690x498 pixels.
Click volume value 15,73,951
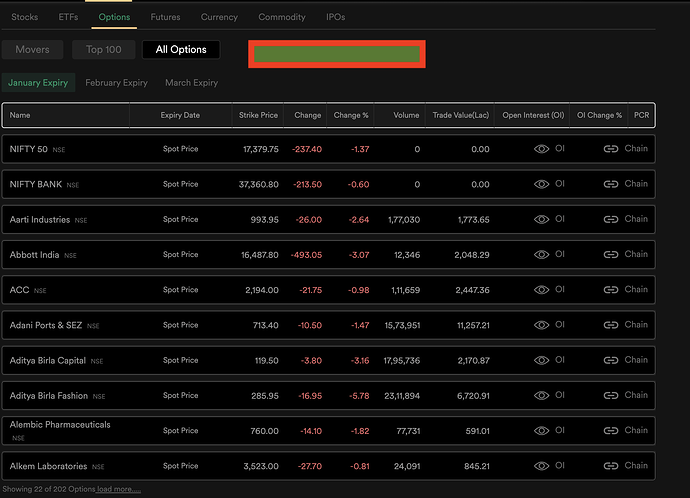[x=402, y=325]
